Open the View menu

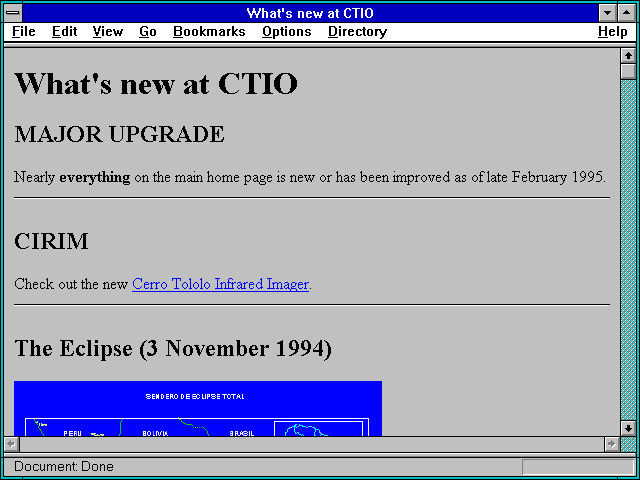point(108,32)
